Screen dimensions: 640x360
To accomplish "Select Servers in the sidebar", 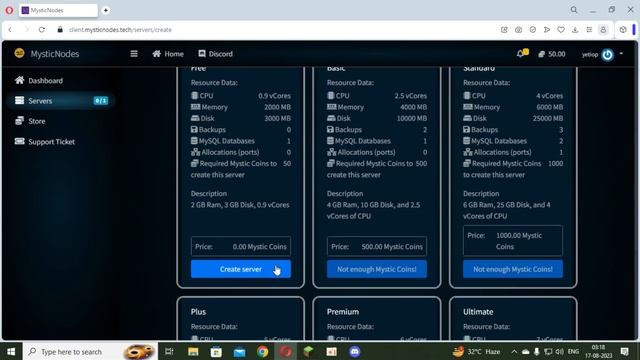I will [60, 100].
